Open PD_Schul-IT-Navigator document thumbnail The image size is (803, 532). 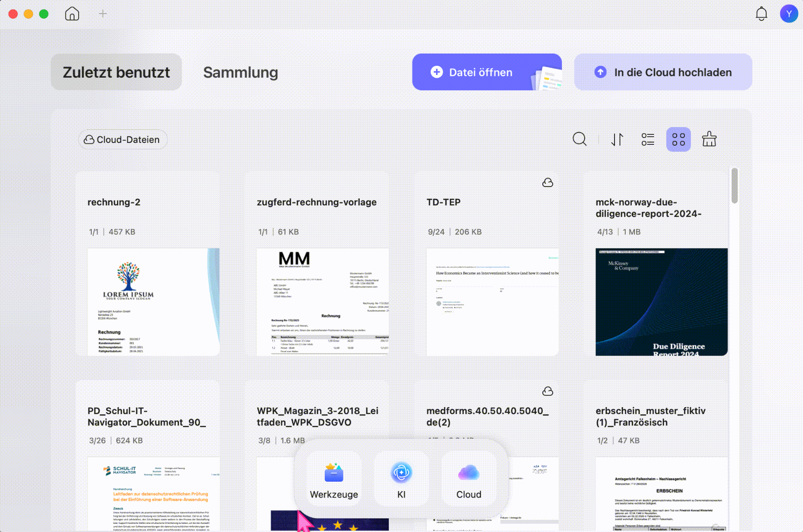[154, 494]
